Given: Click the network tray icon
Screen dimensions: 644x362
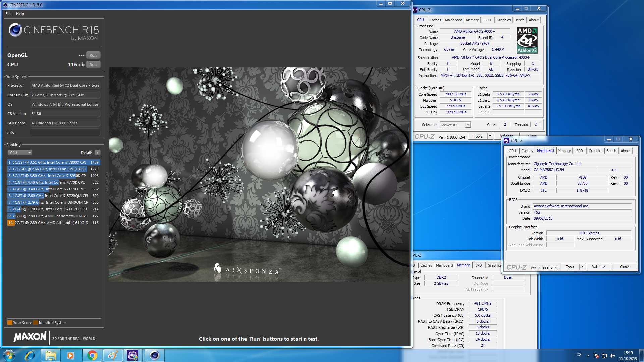Looking at the screenshot, I should click(604, 355).
